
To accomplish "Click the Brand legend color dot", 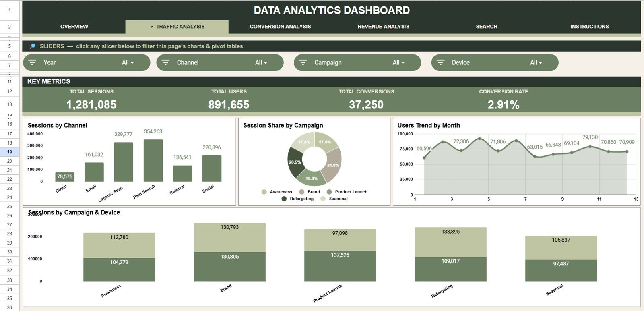I will click(x=301, y=192).
